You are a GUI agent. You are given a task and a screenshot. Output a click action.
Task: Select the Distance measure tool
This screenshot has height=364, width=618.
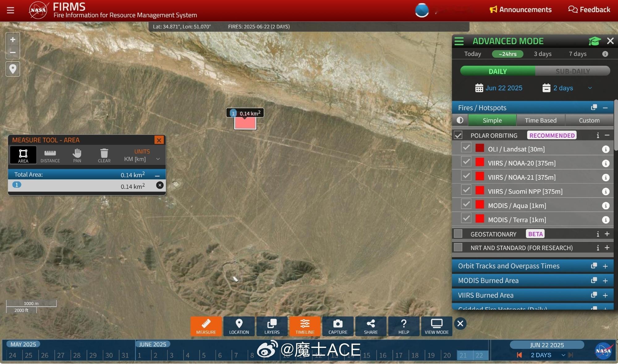point(50,155)
